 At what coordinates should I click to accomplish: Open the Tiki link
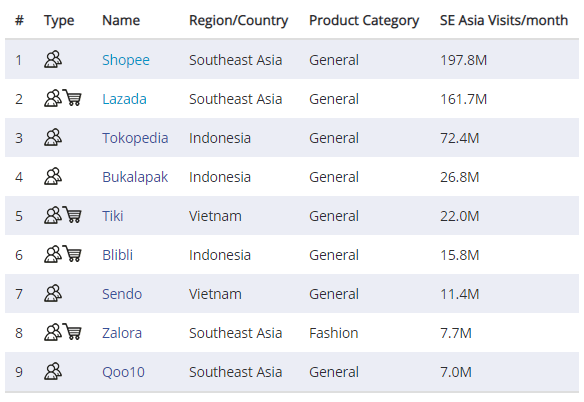pos(113,216)
